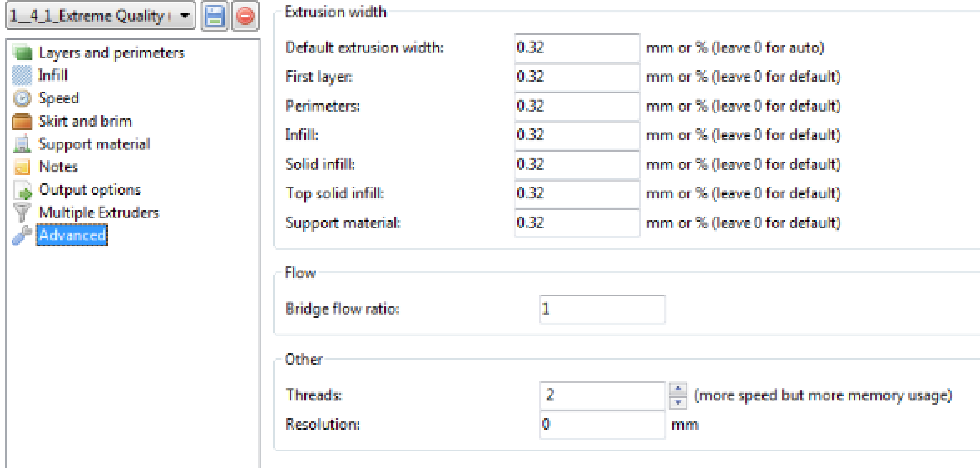Click the red delete preset icon

(244, 16)
